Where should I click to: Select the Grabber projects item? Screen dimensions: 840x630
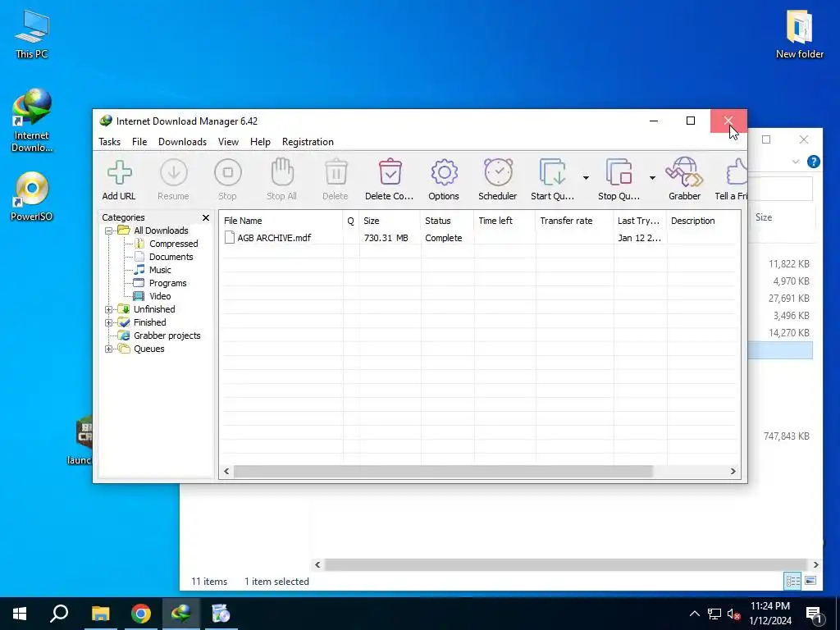[167, 336]
